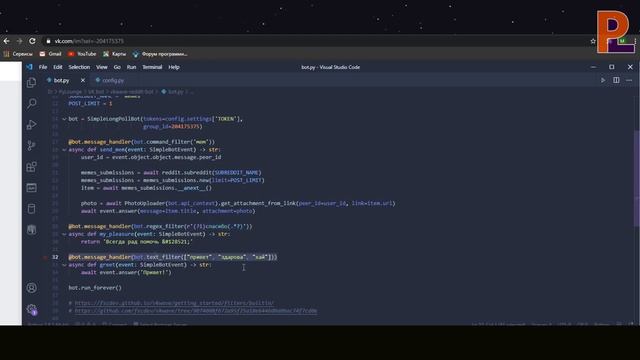
Task: Open More Actions ellipsis in editor toolbar
Action: point(629,80)
